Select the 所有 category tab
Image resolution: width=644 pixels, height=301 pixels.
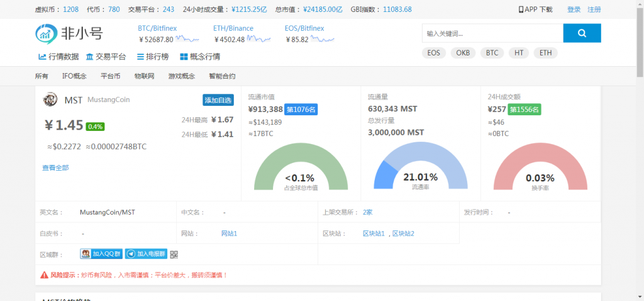[x=42, y=76]
